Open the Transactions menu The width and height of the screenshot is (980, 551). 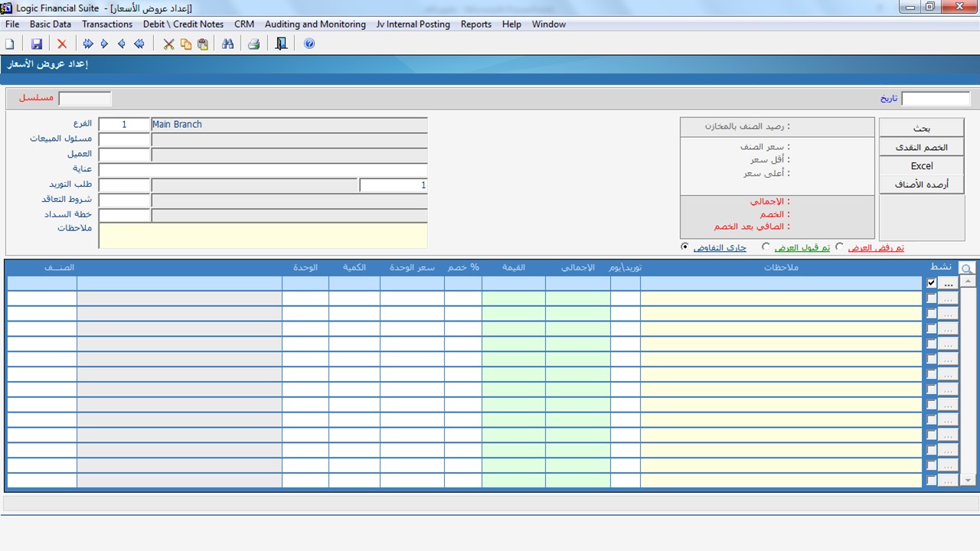click(107, 24)
